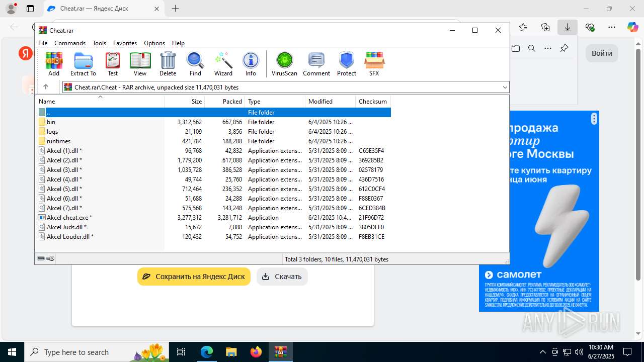Viewport: 644px width, 362px height.
Task: Open a new browser tab
Action: [175, 9]
